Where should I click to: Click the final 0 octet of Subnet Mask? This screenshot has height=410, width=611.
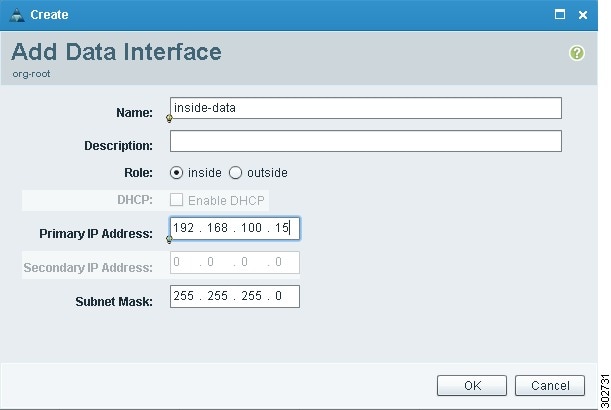coord(278,296)
